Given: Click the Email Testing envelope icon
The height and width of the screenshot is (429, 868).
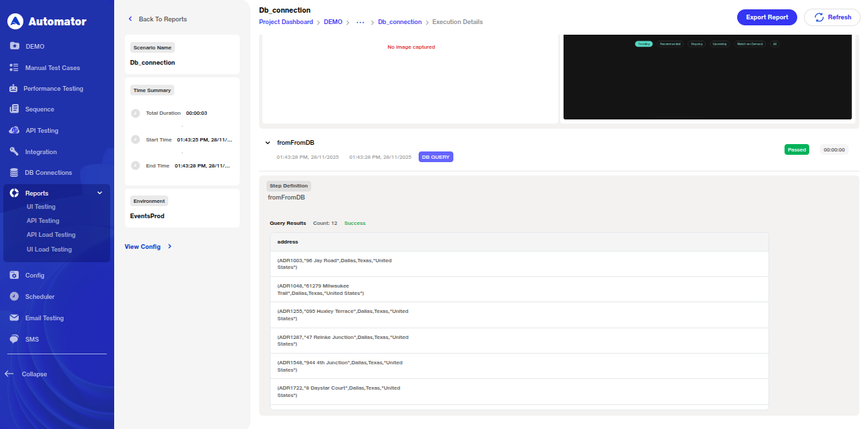Looking at the screenshot, I should tap(14, 318).
